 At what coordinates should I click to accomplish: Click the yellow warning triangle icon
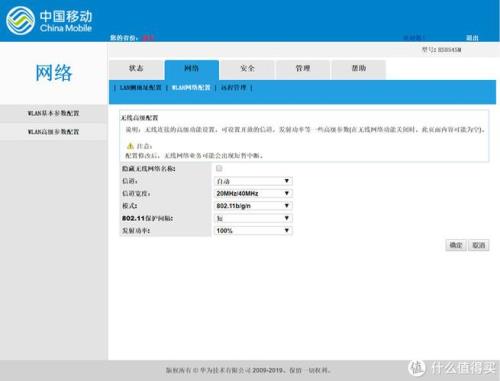(130, 146)
